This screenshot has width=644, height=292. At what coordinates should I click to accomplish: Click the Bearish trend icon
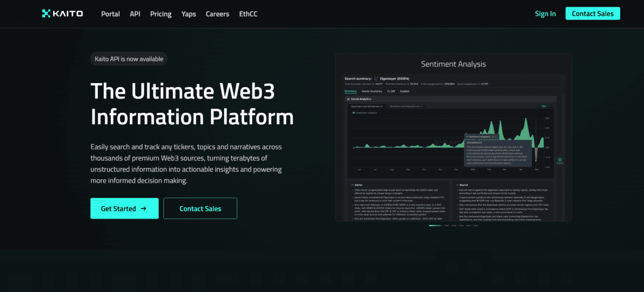click(456, 185)
